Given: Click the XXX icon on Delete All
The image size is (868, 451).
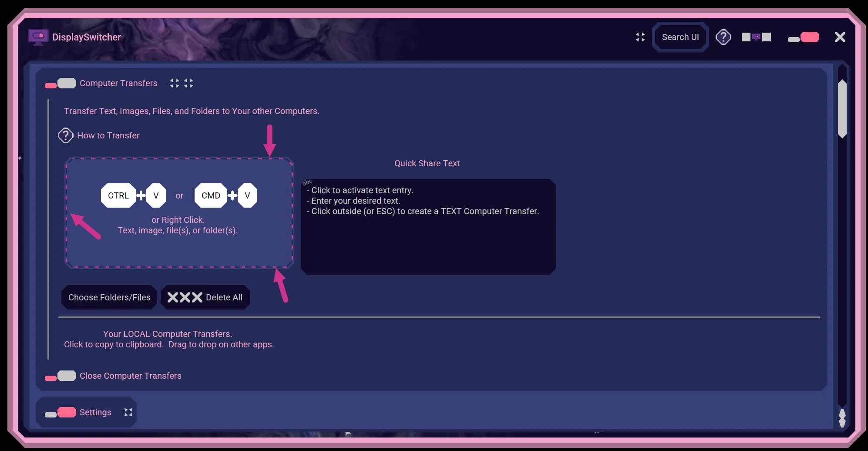Looking at the screenshot, I should coord(185,297).
